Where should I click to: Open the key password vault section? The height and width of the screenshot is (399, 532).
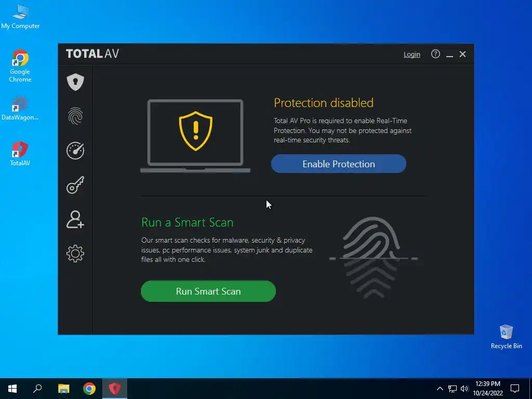coord(75,185)
